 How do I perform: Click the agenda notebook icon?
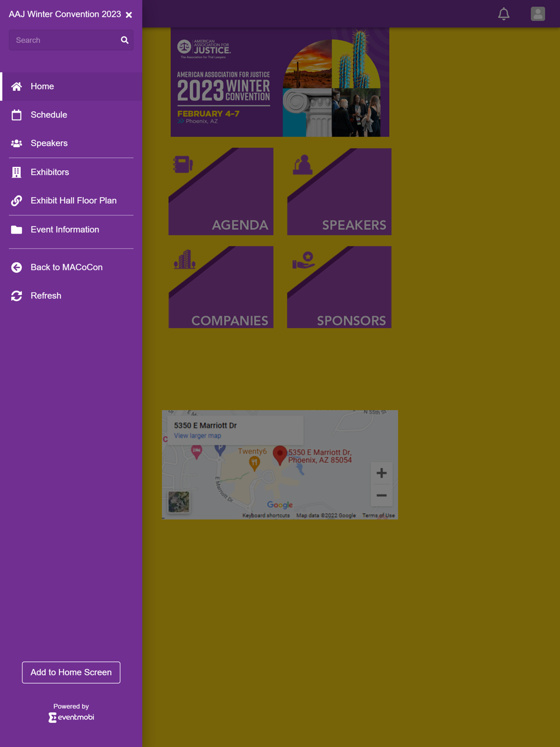tap(183, 165)
